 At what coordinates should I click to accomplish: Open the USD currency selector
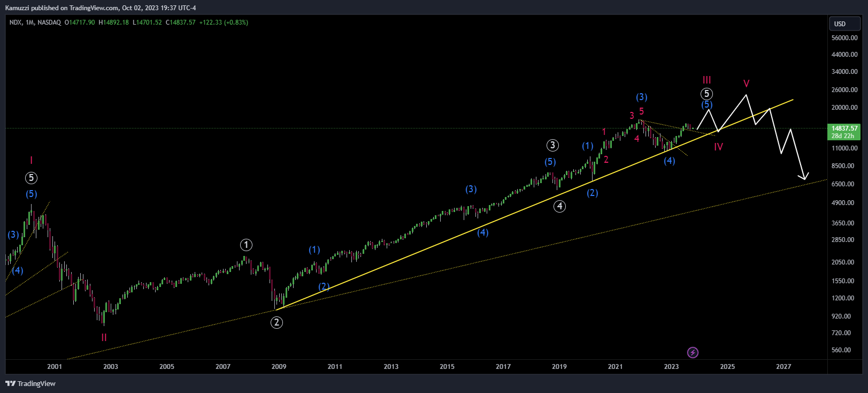[x=844, y=24]
